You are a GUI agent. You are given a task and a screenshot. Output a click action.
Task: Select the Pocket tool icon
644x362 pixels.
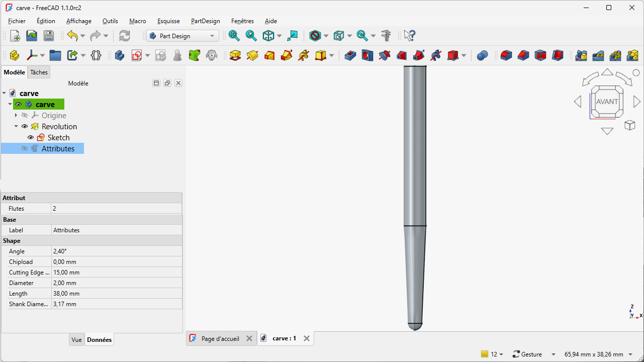(350, 55)
